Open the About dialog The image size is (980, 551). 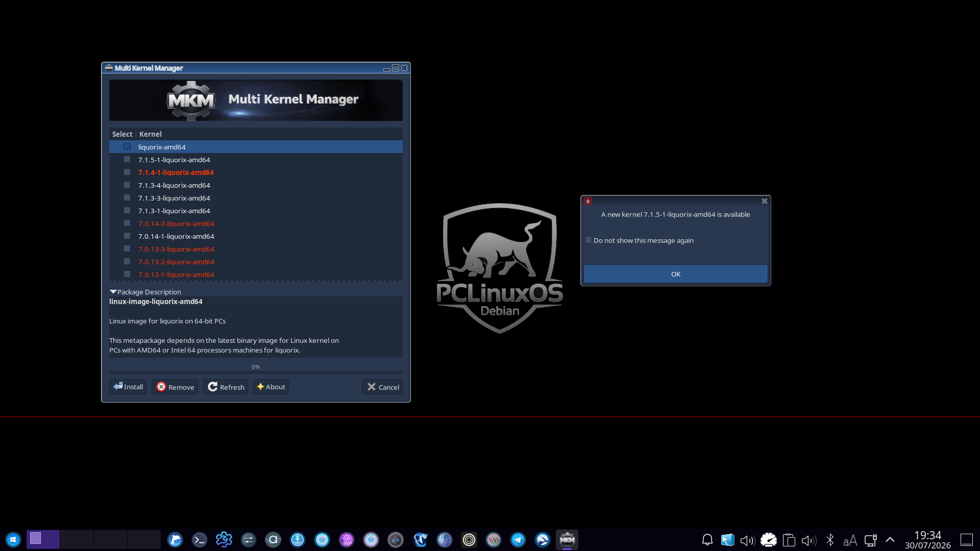coord(271,387)
